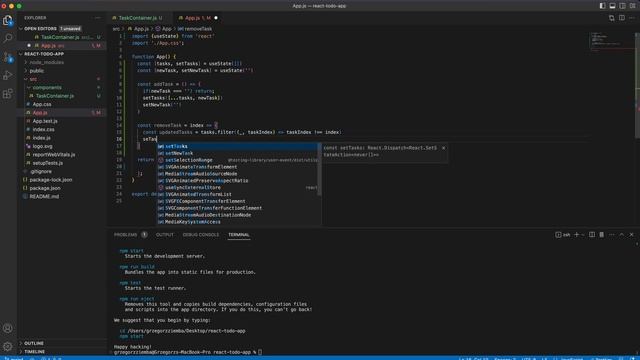640x360 pixels.
Task: Click the New Terminal plus icon
Action: (576, 235)
